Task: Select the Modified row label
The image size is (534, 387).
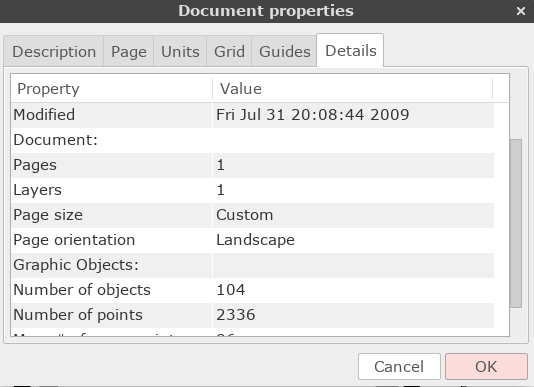Action: tap(44, 114)
